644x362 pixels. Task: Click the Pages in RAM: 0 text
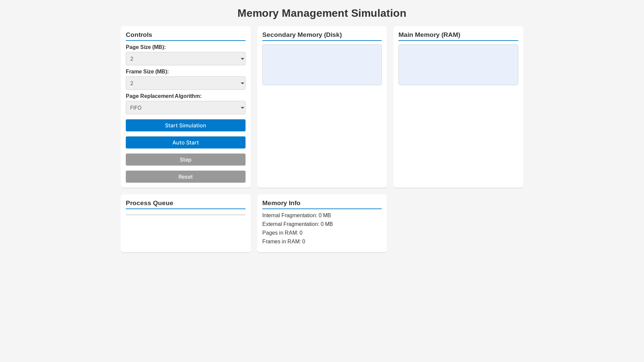coord(282,233)
